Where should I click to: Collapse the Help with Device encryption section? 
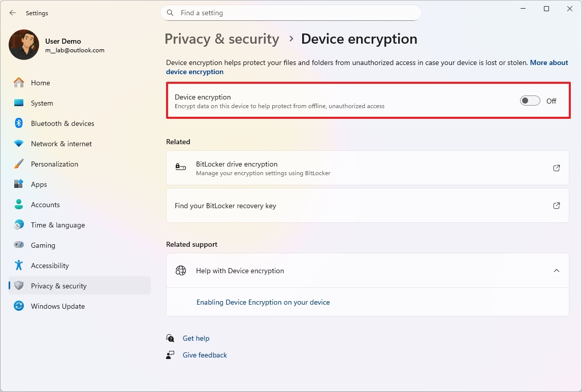(x=556, y=271)
